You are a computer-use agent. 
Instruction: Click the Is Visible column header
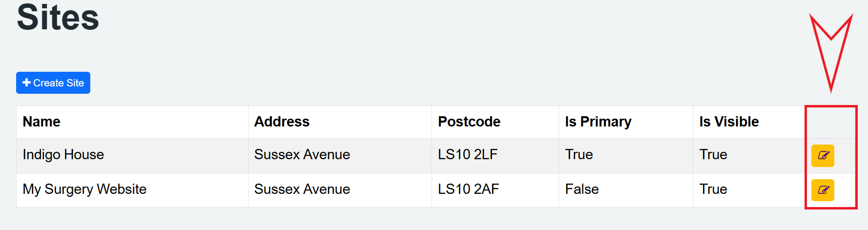pos(729,122)
